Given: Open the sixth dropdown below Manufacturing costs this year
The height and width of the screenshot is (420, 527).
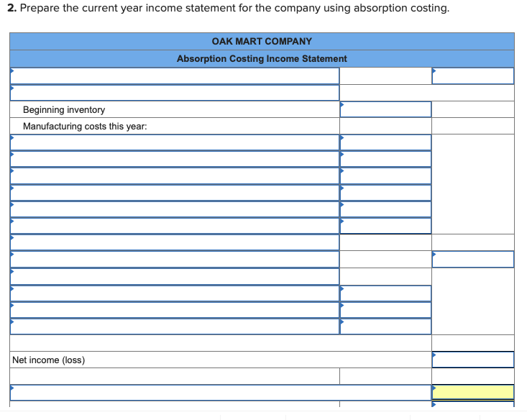Looking at the screenshot, I should (x=175, y=226).
